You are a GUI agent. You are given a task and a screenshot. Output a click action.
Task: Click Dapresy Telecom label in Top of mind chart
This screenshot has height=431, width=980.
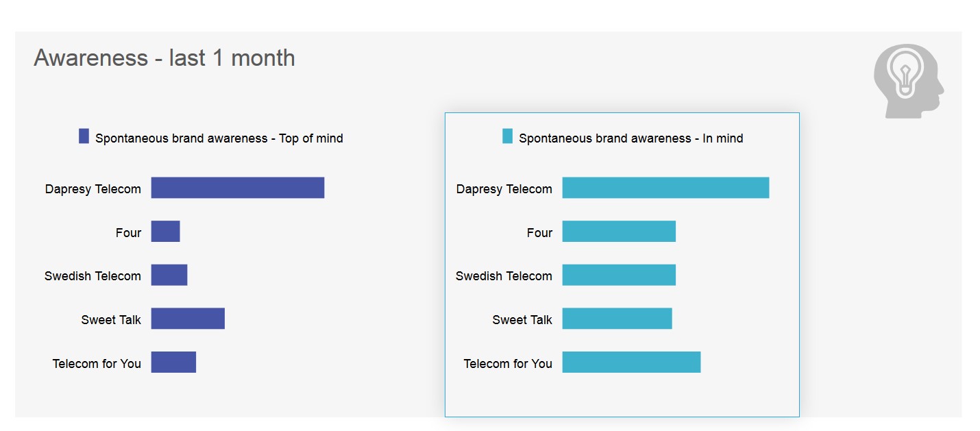pos(93,189)
